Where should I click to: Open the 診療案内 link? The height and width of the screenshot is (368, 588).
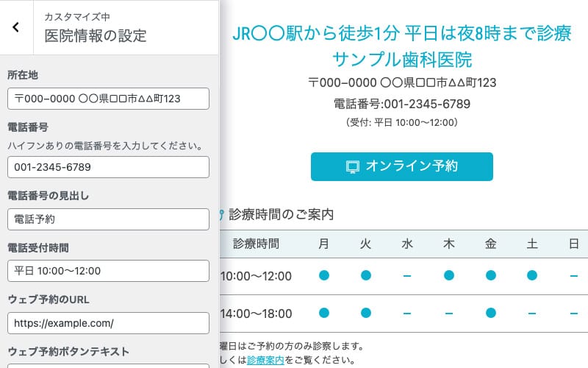(265, 361)
